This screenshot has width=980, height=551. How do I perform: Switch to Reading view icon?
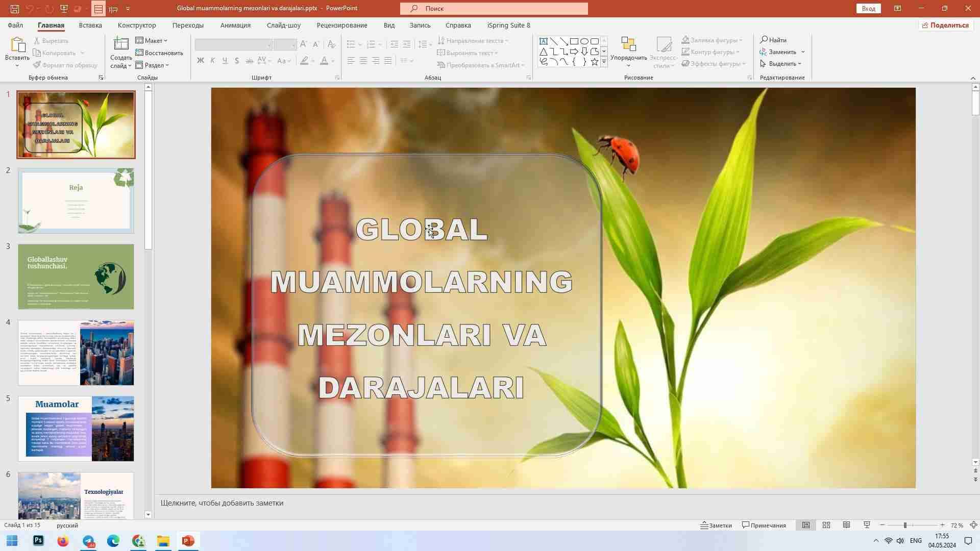pyautogui.click(x=846, y=525)
